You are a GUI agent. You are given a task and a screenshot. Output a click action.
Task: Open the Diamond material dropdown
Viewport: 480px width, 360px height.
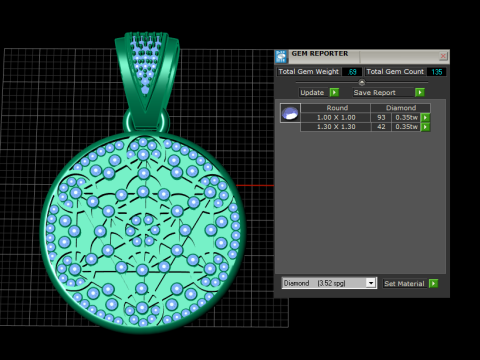(x=371, y=283)
